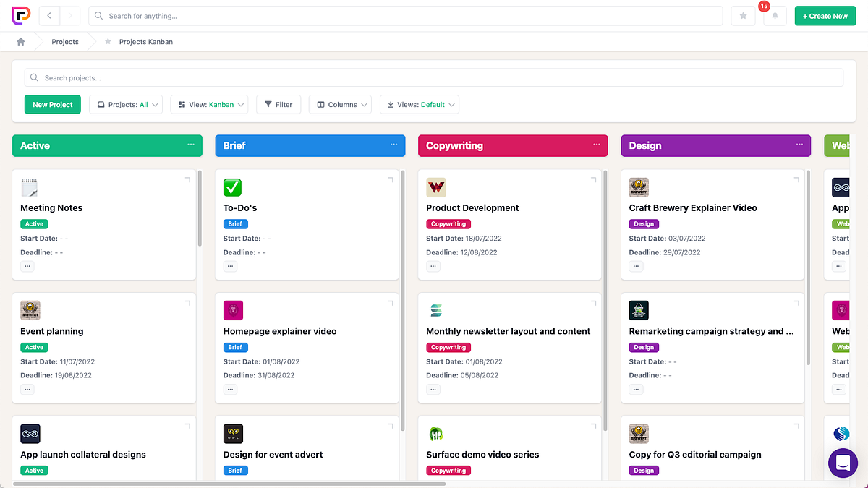Image resolution: width=868 pixels, height=488 pixels.
Task: Open the chat support bubble
Action: point(843,463)
